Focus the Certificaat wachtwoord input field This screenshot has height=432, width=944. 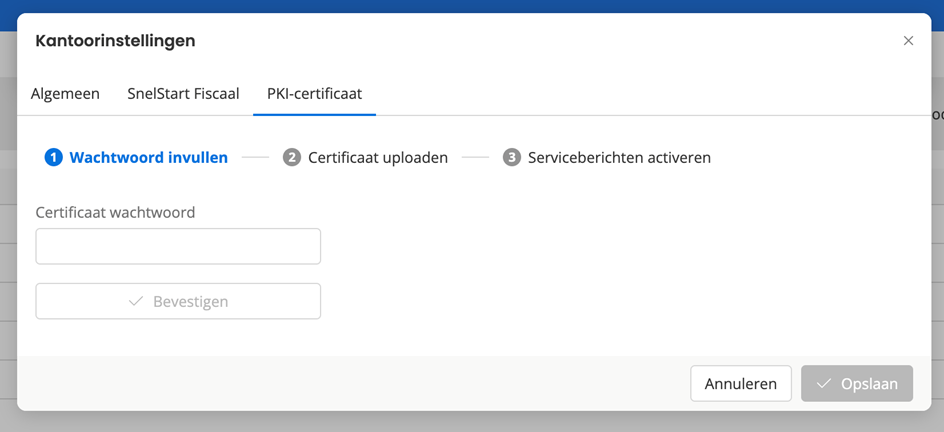(x=178, y=247)
